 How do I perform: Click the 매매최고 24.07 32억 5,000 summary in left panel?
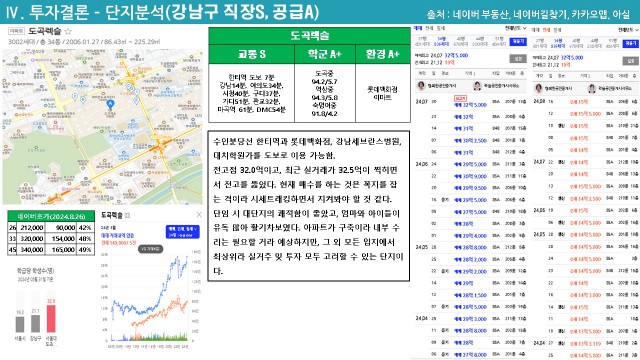tap(442, 55)
